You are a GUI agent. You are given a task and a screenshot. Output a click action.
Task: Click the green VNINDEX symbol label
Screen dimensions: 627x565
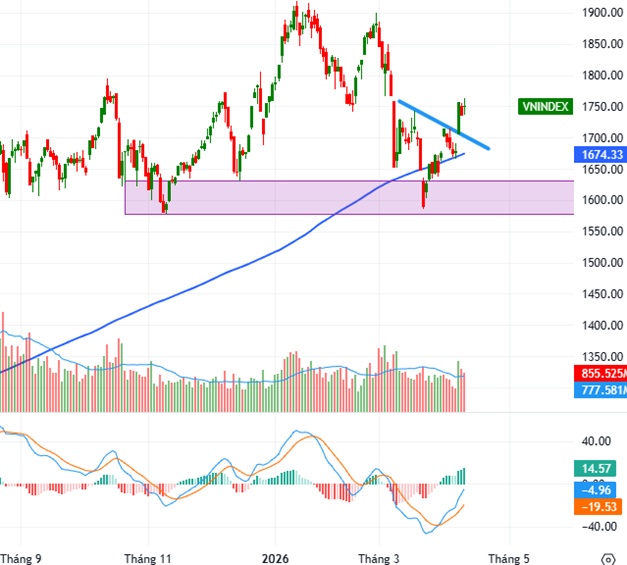(545, 107)
